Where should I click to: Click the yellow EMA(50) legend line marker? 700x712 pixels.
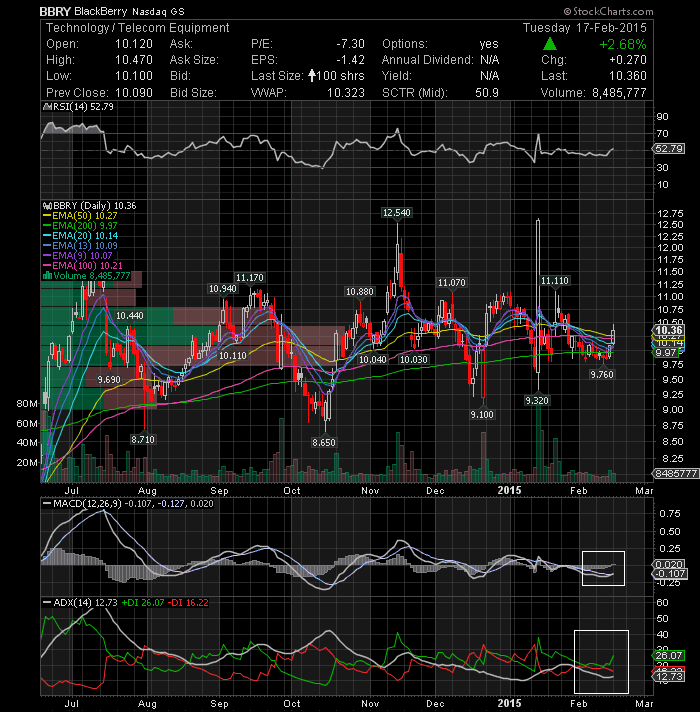click(47, 216)
